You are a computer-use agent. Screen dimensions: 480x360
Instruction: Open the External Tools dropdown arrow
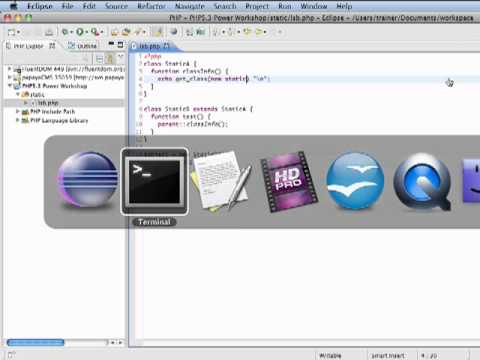point(102,32)
